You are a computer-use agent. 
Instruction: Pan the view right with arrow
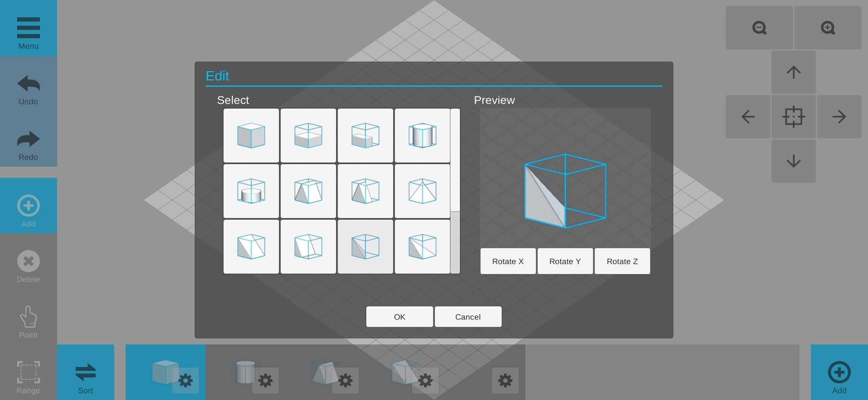(x=839, y=117)
